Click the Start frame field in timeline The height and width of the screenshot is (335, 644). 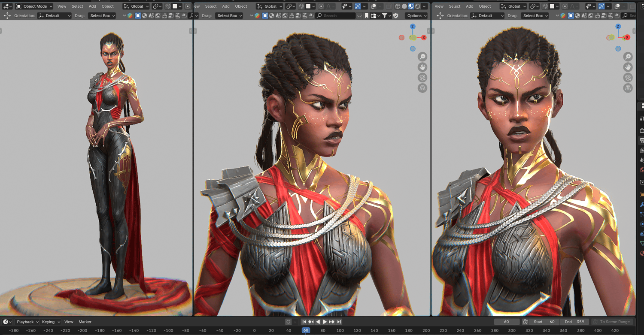[544, 322]
